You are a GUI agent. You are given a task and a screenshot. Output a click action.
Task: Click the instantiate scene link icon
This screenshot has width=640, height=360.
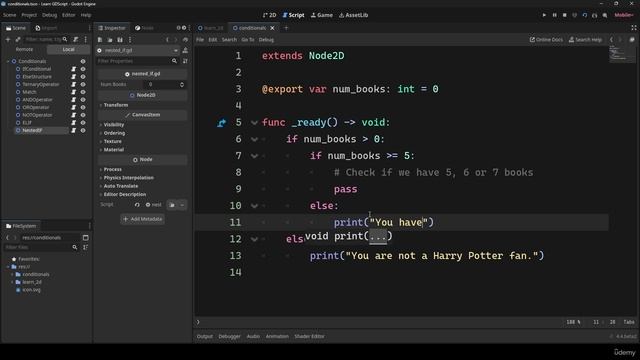tap(18, 40)
